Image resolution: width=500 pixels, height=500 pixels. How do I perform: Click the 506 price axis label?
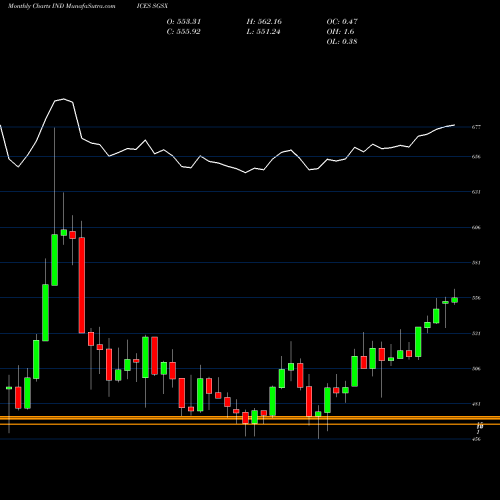(476, 369)
